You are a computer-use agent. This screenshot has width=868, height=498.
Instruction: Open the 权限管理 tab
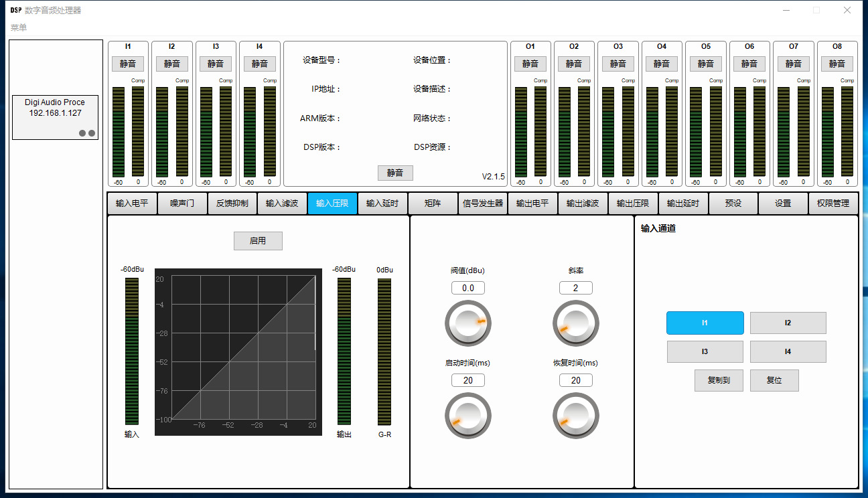[833, 203]
